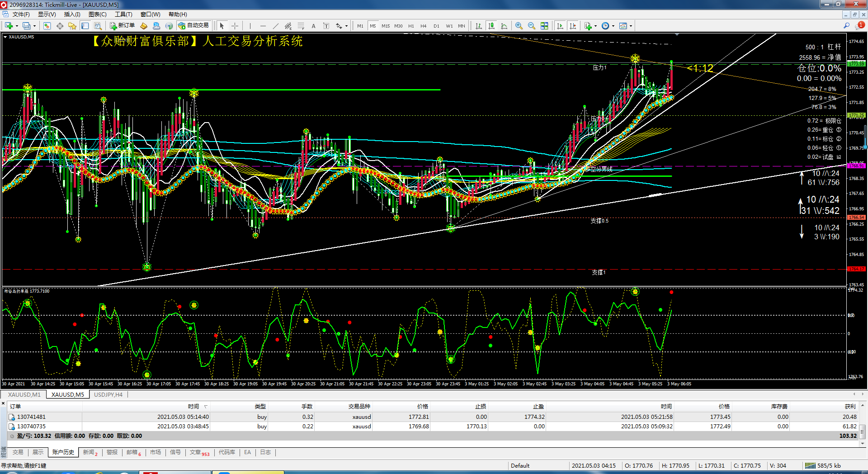Switch timeframe to M15
This screenshot has width=868, height=474.
pyautogui.click(x=385, y=26)
